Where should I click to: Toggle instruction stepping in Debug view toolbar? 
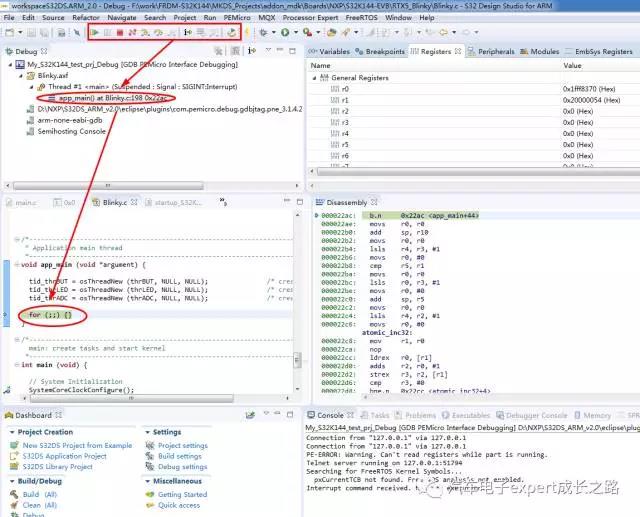pyautogui.click(x=252, y=51)
